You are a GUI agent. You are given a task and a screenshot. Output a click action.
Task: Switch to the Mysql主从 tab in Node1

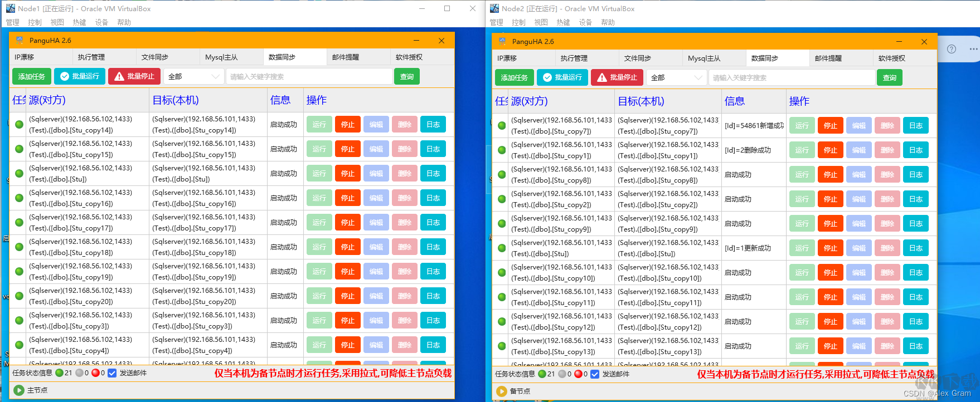[x=221, y=57]
